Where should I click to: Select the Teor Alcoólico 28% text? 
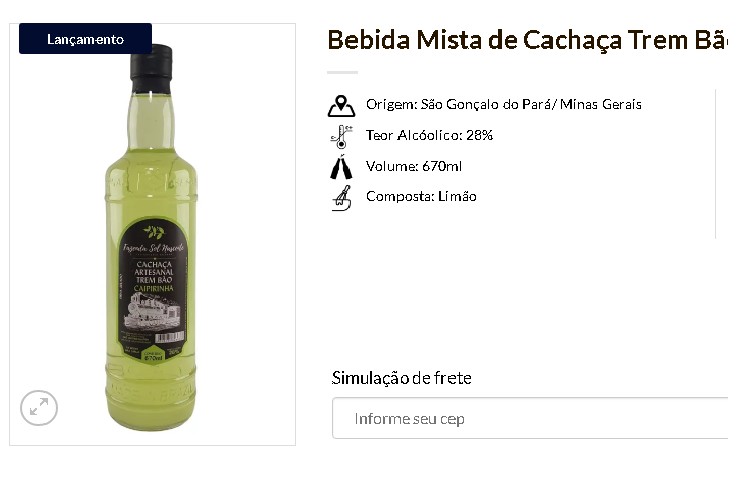(x=429, y=135)
